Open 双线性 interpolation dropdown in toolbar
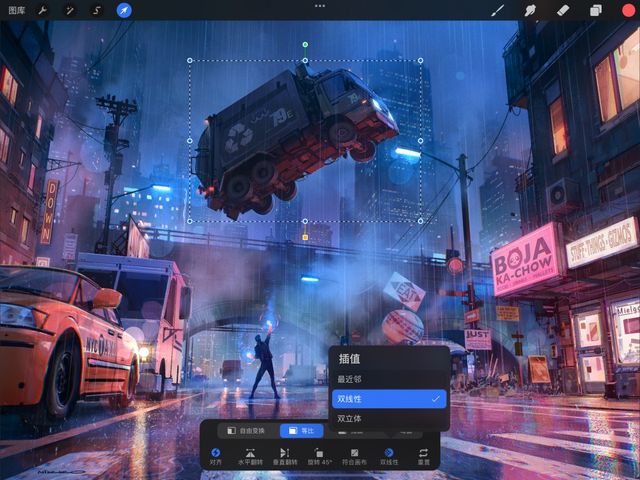The width and height of the screenshot is (640, 480). [389, 456]
